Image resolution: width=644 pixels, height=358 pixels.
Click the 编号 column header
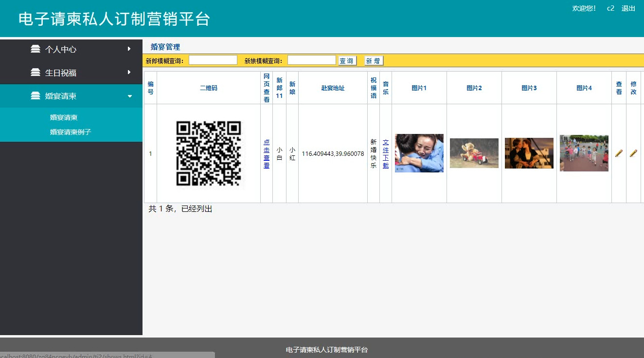point(151,88)
